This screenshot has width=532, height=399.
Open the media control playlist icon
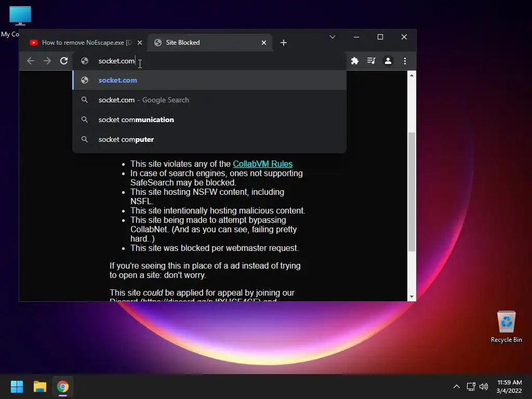tap(371, 61)
